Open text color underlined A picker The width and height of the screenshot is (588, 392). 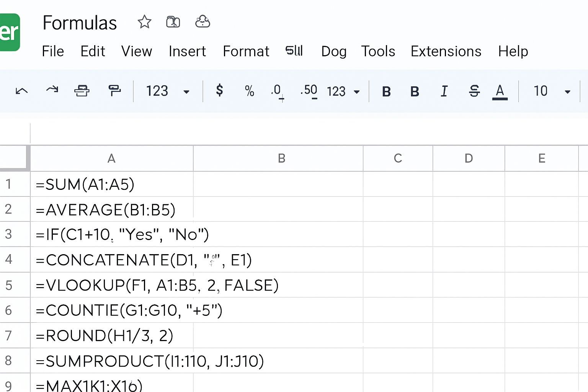point(500,91)
